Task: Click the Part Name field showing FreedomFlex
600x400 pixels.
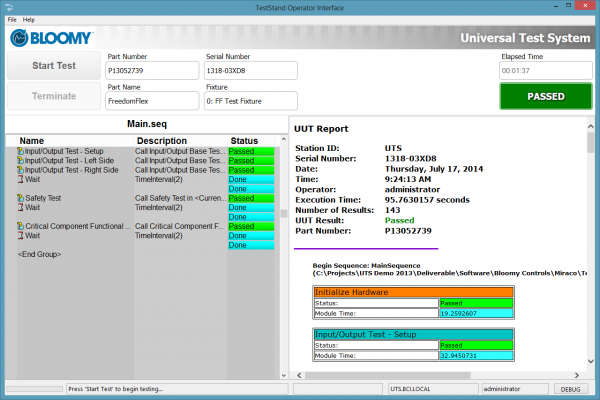Action: pyautogui.click(x=152, y=101)
